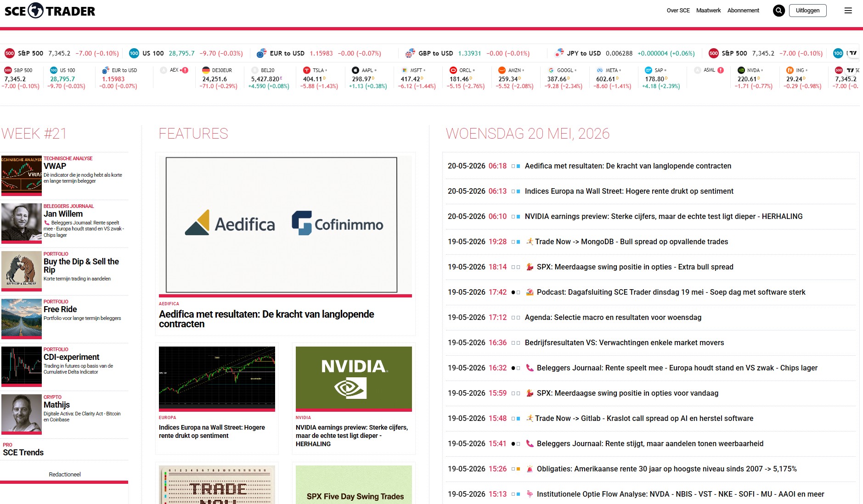Click the Uitloggen button
863x504 pixels.
(807, 11)
